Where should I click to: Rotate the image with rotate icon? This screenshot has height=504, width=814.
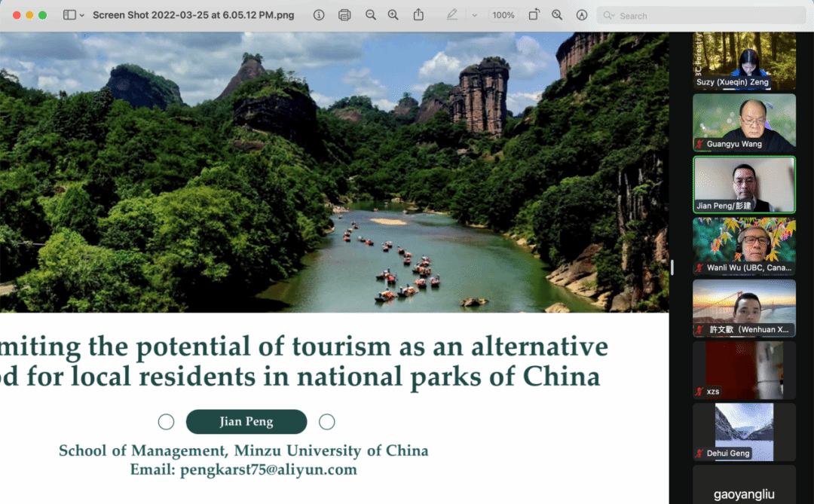click(x=534, y=15)
